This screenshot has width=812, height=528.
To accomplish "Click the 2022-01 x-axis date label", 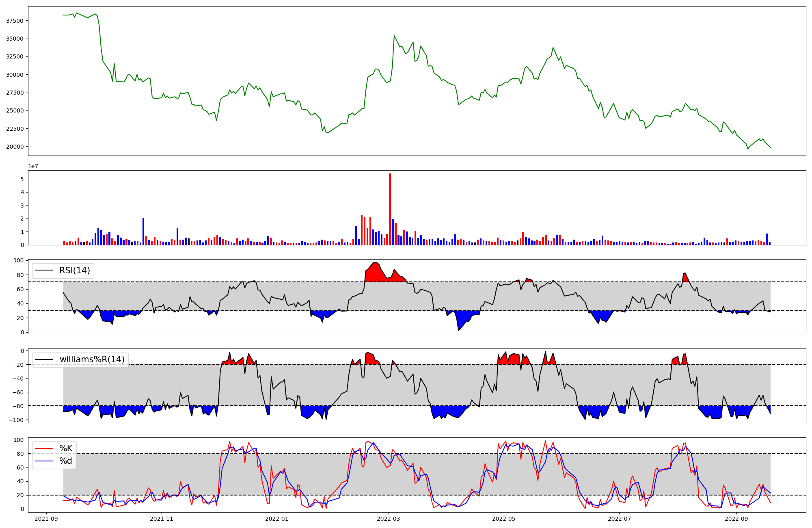I will pos(277,519).
